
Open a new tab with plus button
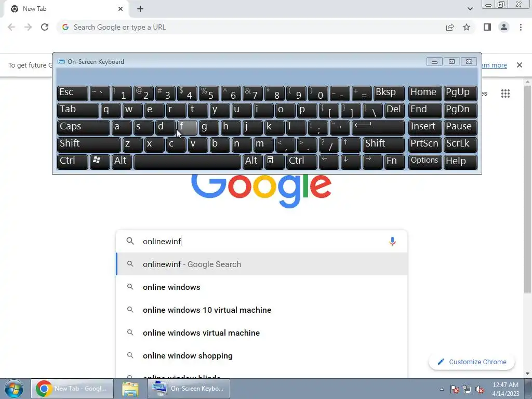click(x=140, y=9)
